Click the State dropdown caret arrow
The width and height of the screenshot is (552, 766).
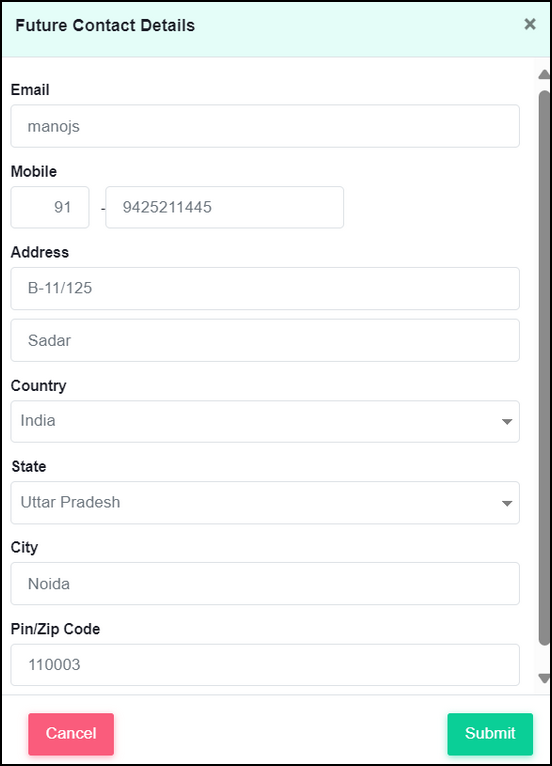[x=507, y=503]
